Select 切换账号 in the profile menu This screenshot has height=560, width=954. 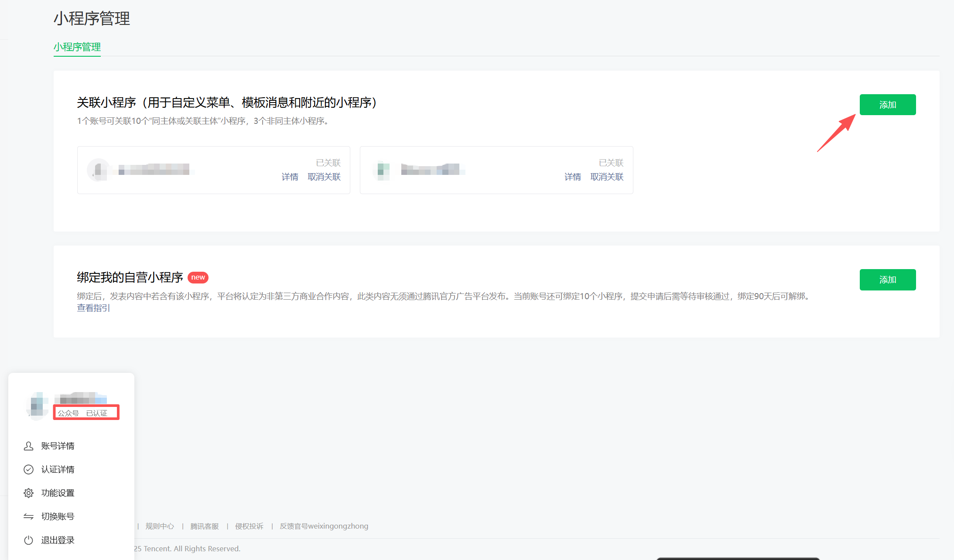point(58,516)
